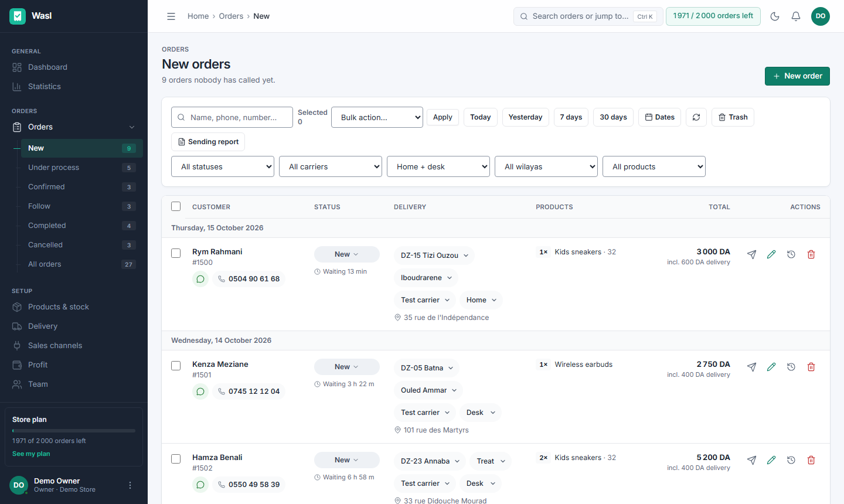The width and height of the screenshot is (844, 504).
Task: Open the All products filter
Action: point(654,166)
